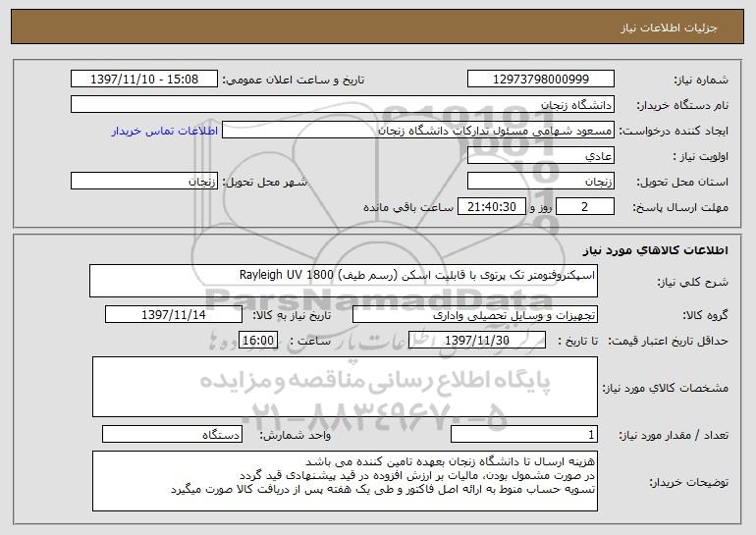
Task: Click the label اولویت نیاز
Action: coord(701,156)
